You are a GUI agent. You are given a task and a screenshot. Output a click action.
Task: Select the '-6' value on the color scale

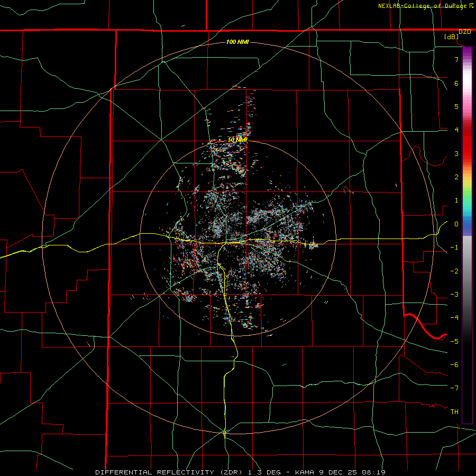(454, 365)
